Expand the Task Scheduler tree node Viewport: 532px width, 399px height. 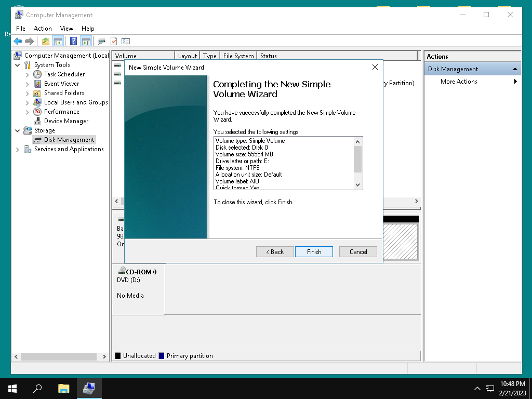(28, 75)
